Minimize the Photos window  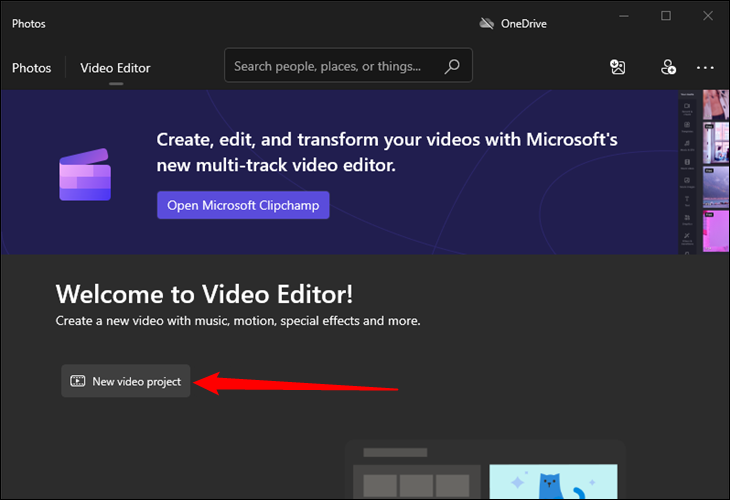pyautogui.click(x=620, y=16)
